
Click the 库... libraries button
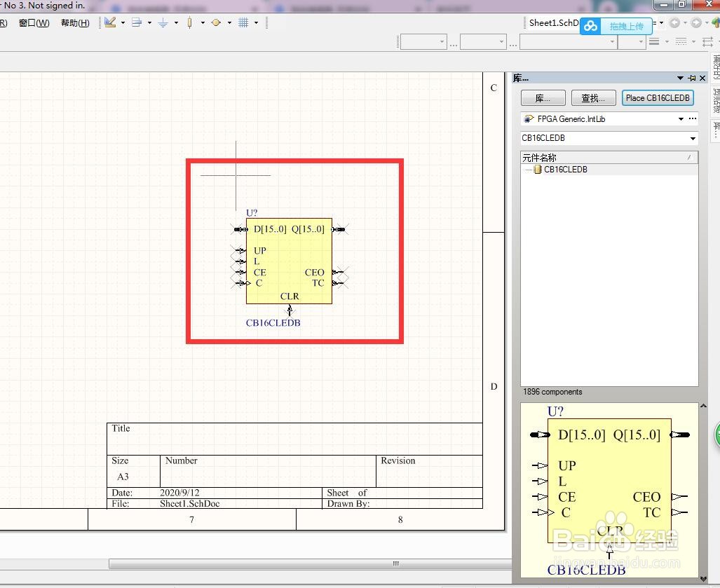(x=543, y=98)
